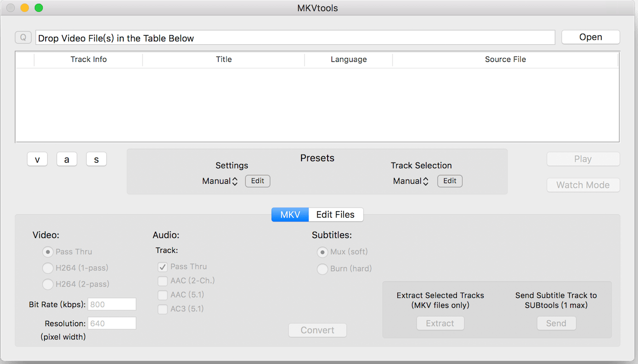Click the Convert button

pos(317,331)
